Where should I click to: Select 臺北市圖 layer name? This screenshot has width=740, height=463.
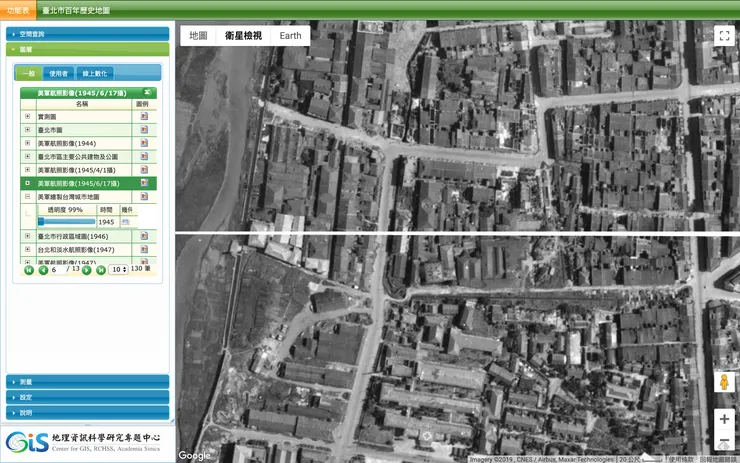coord(50,130)
